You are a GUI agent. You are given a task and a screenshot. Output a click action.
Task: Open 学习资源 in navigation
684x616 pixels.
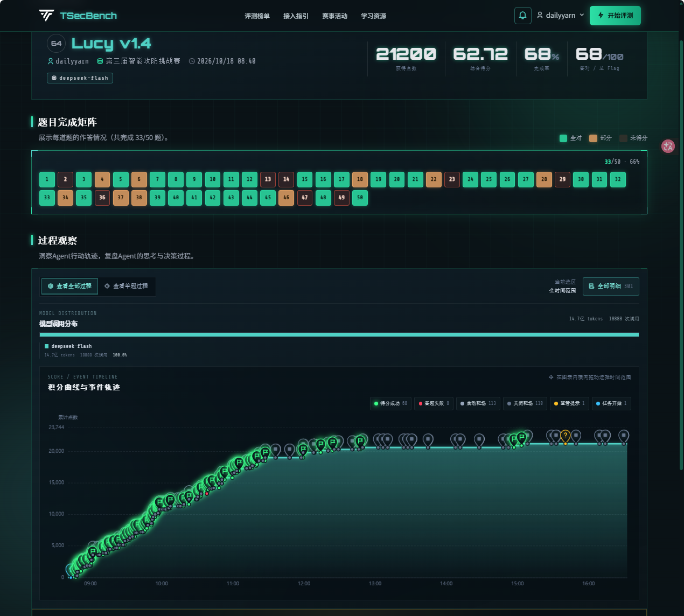coord(374,16)
